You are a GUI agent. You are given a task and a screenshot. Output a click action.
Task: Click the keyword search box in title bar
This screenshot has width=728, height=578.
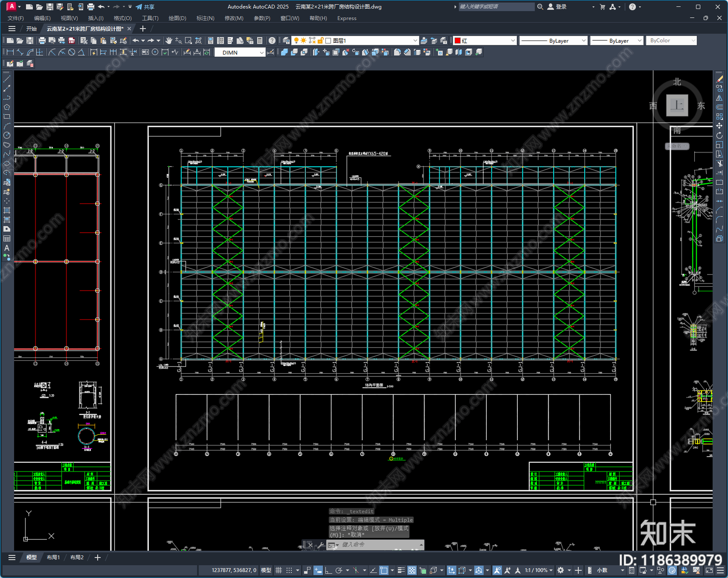496,7
